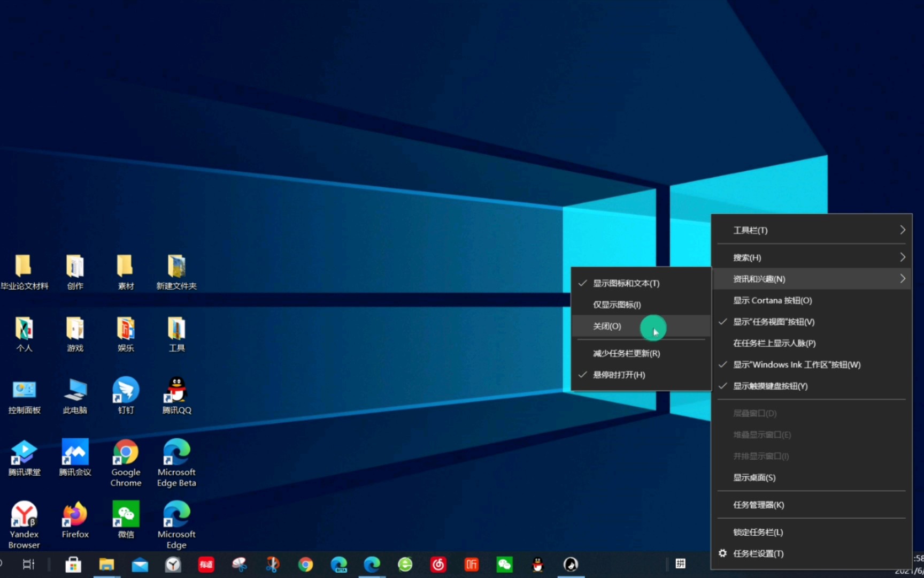Open Firefox from the desktop
The height and width of the screenshot is (578, 924).
pyautogui.click(x=75, y=514)
